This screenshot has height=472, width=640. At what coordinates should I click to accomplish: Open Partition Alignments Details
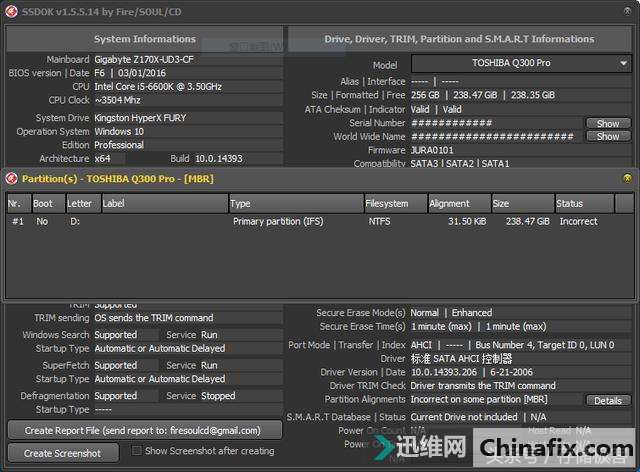(x=608, y=401)
